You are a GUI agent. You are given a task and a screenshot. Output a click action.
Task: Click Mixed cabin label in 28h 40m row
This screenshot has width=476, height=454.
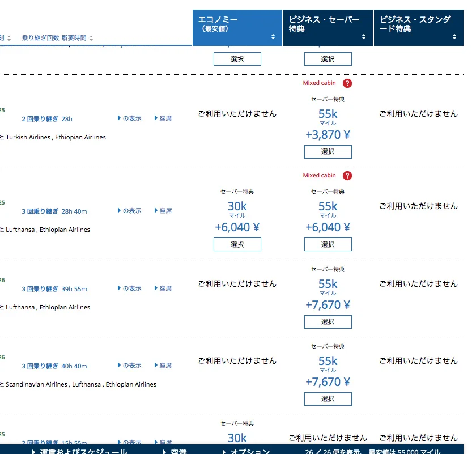point(320,175)
